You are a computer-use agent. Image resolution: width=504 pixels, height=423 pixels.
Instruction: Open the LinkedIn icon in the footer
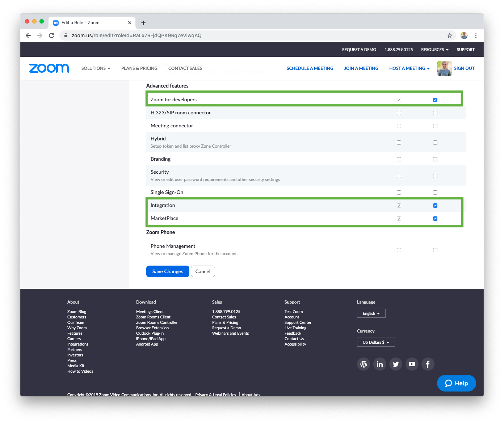point(380,364)
